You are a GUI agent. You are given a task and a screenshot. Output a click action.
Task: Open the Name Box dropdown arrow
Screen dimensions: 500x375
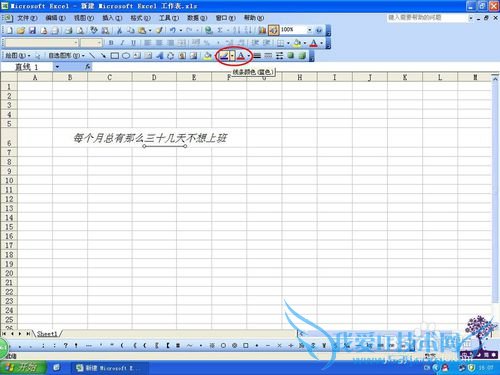pyautogui.click(x=57, y=67)
